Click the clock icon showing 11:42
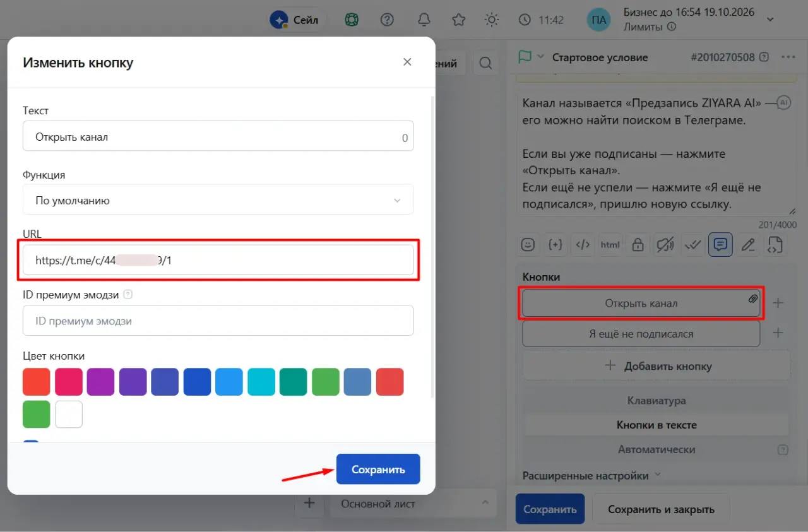The image size is (808, 532). point(525,20)
